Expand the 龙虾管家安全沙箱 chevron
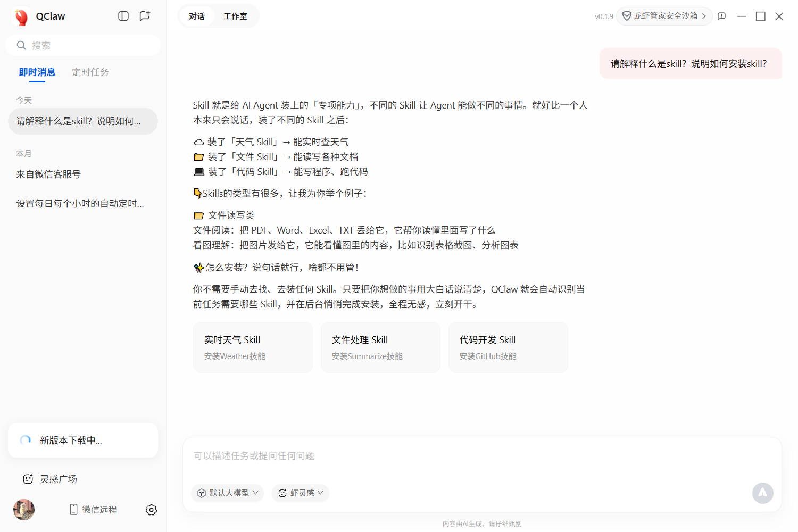The width and height of the screenshot is (798, 532). [704, 16]
